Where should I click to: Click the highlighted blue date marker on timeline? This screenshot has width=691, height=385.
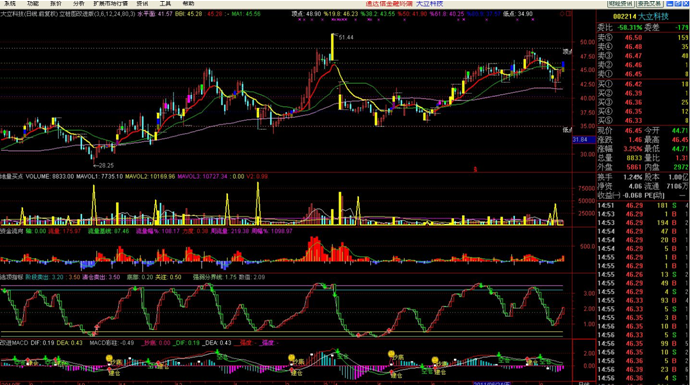[x=492, y=383]
